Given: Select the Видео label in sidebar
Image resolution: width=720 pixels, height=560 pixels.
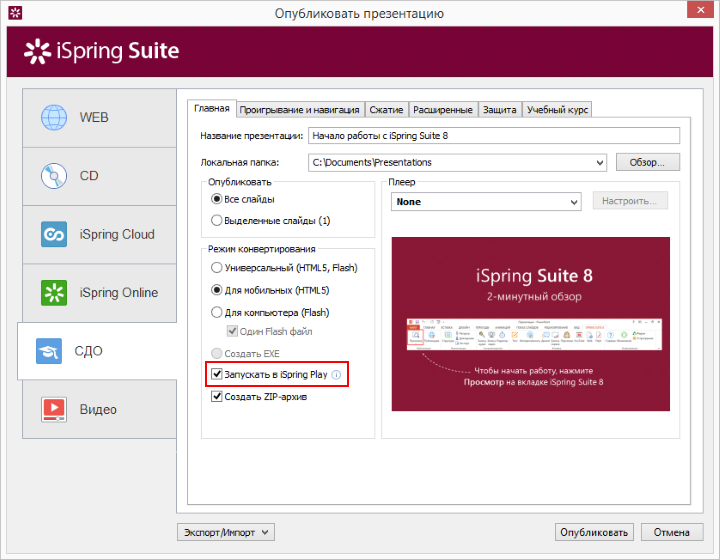Looking at the screenshot, I should 98,409.
